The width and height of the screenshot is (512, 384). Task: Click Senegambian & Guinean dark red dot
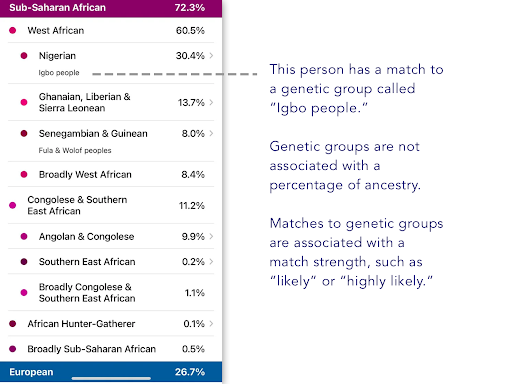[x=24, y=134]
